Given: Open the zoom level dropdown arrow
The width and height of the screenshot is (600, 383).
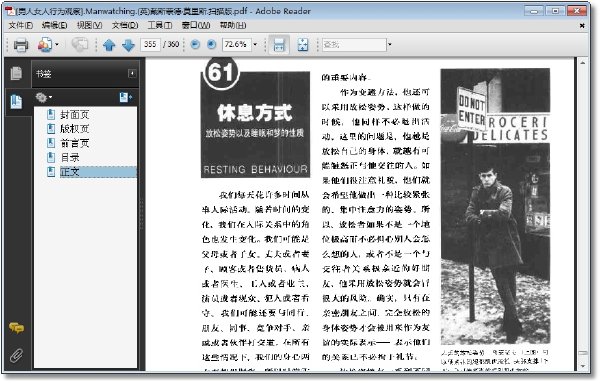Looking at the screenshot, I should click(x=255, y=44).
